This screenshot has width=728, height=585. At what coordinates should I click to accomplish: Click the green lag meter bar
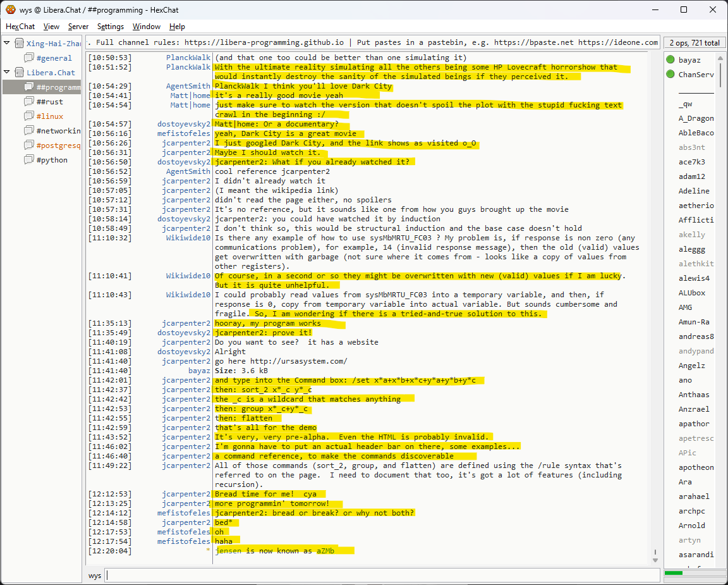tap(674, 573)
